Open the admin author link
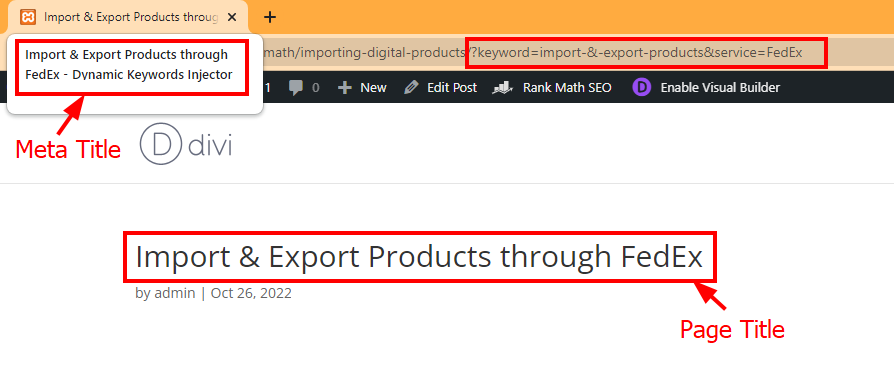 [175, 294]
